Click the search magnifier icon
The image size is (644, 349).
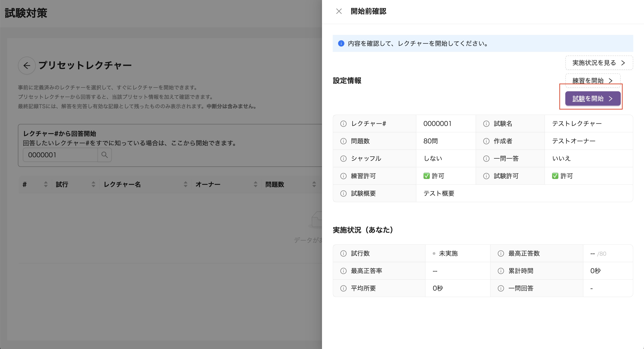(104, 155)
